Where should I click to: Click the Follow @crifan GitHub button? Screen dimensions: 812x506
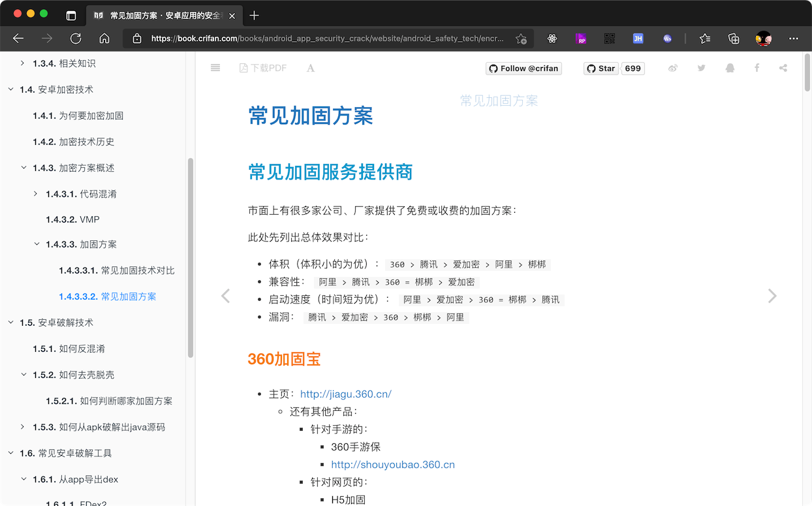point(523,69)
